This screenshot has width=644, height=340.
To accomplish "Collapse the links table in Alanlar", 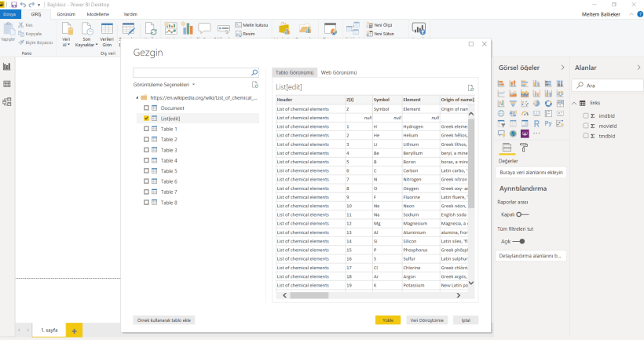I will click(573, 103).
